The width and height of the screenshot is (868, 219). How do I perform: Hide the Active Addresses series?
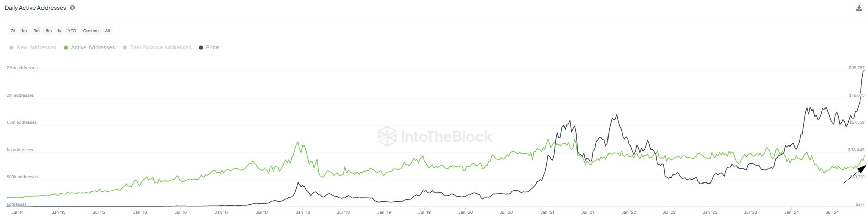90,47
